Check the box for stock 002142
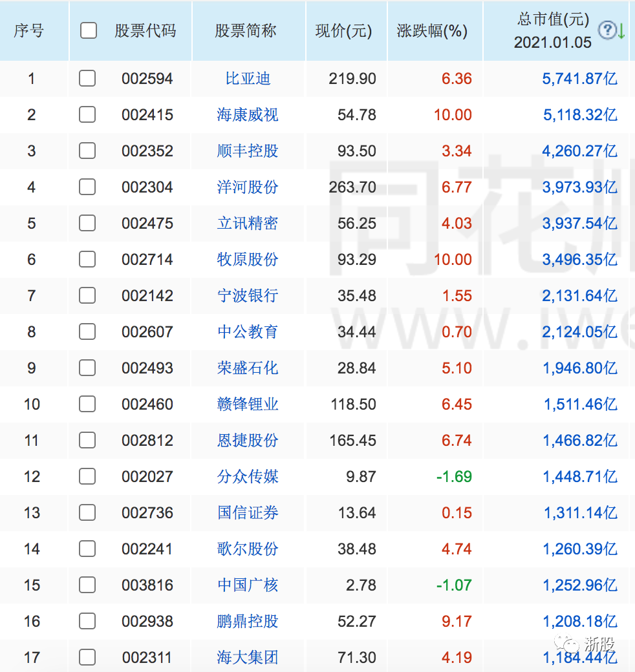This screenshot has width=635, height=672. [x=87, y=295]
